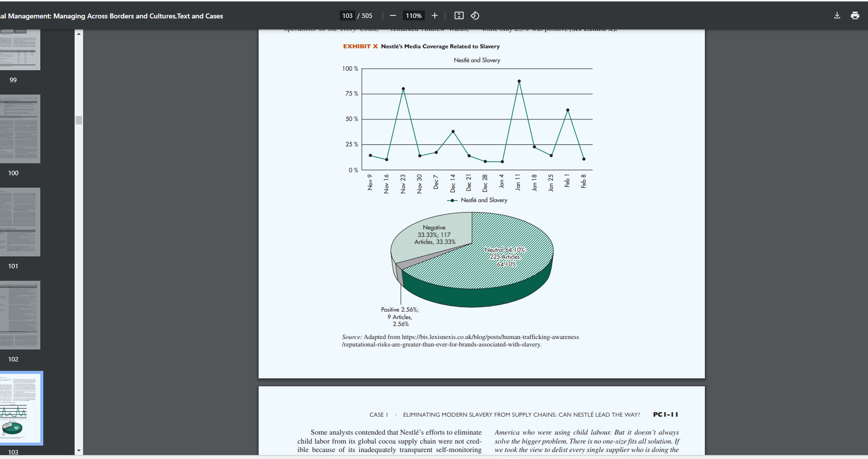Click the Feb 8 axis label

[x=583, y=181]
